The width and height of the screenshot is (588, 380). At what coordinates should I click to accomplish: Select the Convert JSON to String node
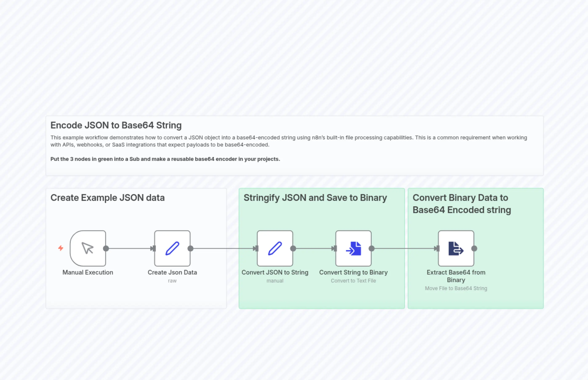click(275, 248)
